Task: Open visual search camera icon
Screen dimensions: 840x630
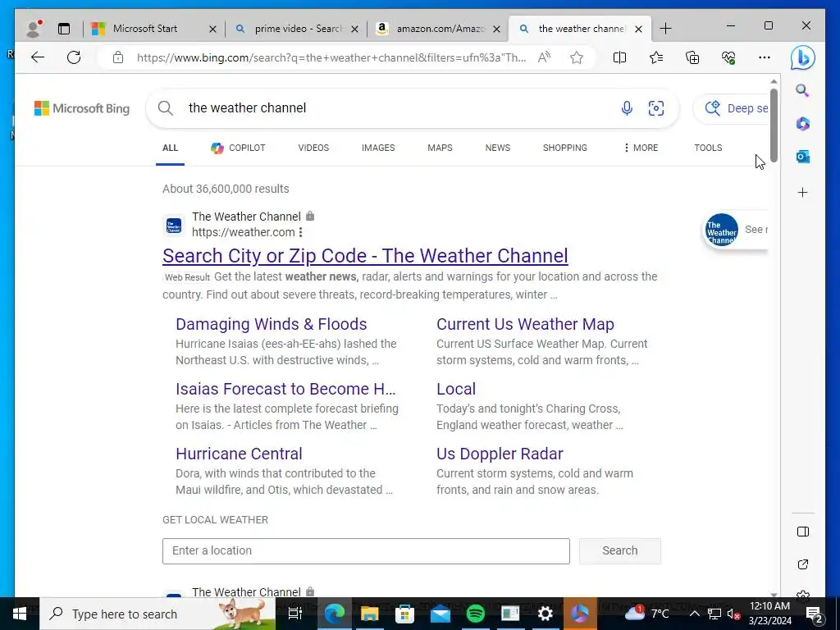Action: tap(656, 108)
